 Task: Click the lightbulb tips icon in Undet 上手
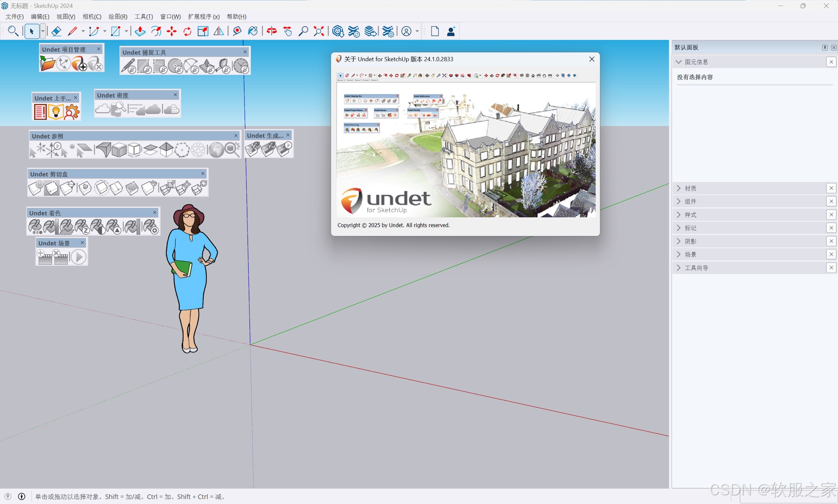[x=56, y=112]
